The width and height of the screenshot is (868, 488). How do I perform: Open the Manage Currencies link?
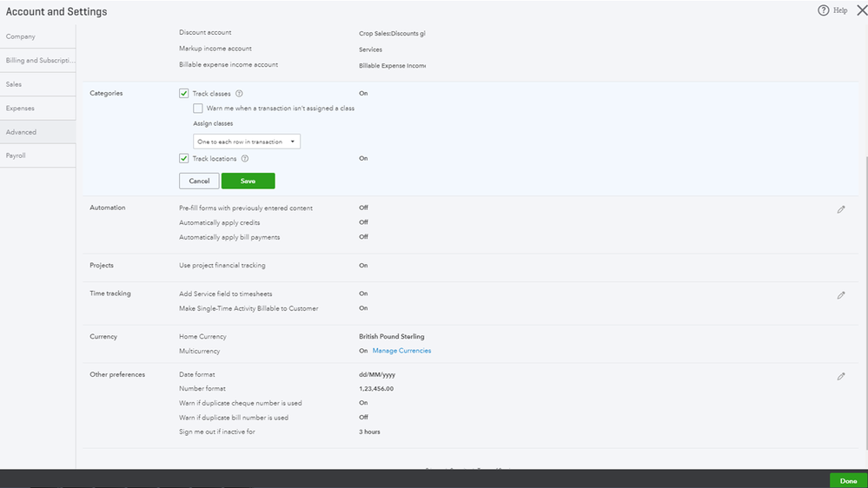(401, 351)
